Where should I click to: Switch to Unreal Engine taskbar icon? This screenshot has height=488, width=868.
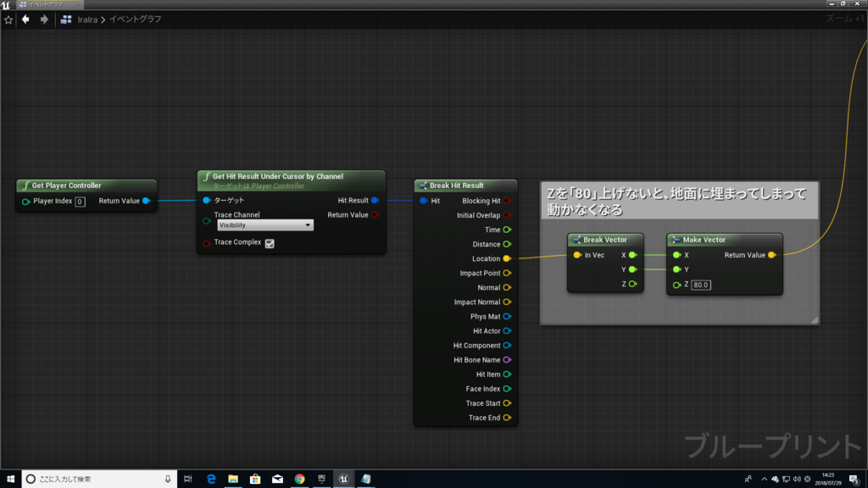[x=344, y=479]
